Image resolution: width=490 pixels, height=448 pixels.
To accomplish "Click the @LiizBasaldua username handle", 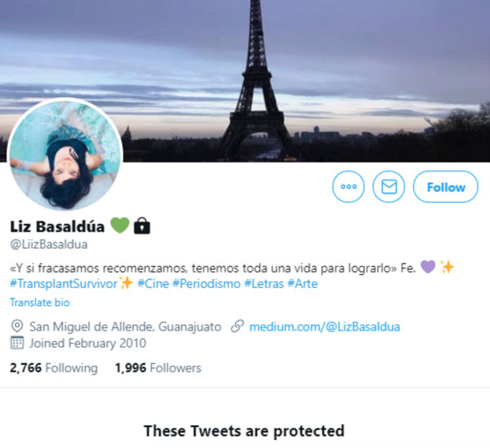I will (49, 245).
